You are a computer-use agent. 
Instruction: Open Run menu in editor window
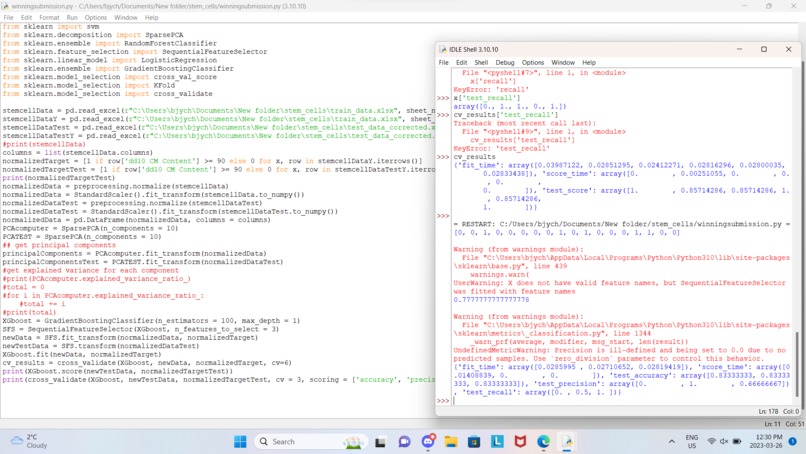pos(72,17)
